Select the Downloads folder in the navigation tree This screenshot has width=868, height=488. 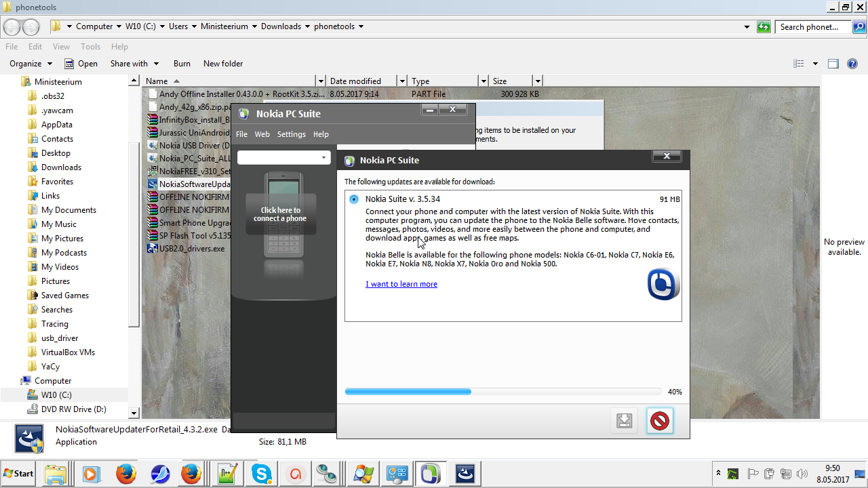pyautogui.click(x=61, y=167)
